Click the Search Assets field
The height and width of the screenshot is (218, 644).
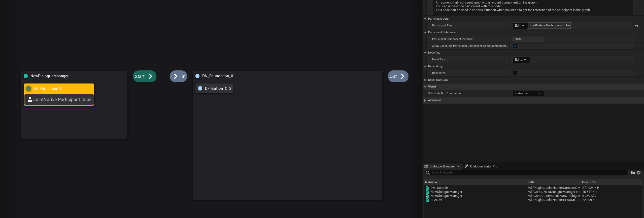(526, 172)
